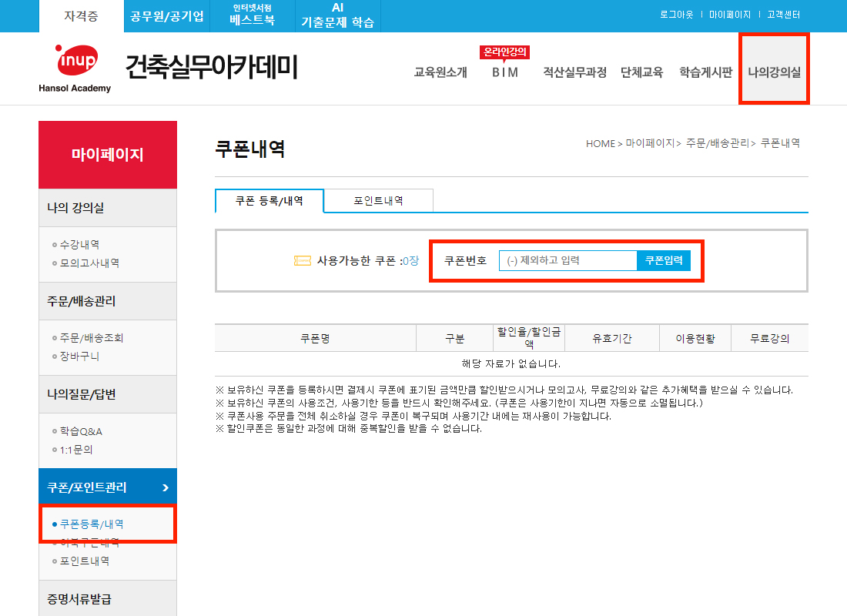Open 고객센터 link in header
847x616 pixels.
click(784, 15)
